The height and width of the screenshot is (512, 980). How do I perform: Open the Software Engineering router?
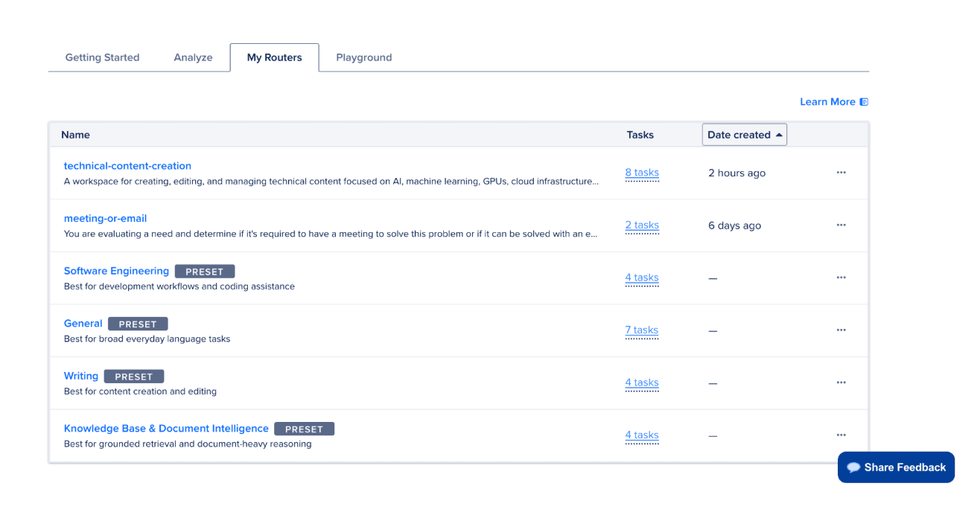tap(116, 271)
